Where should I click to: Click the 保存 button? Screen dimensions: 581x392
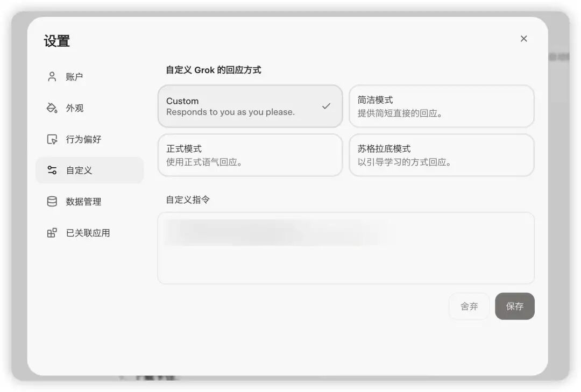coord(515,306)
